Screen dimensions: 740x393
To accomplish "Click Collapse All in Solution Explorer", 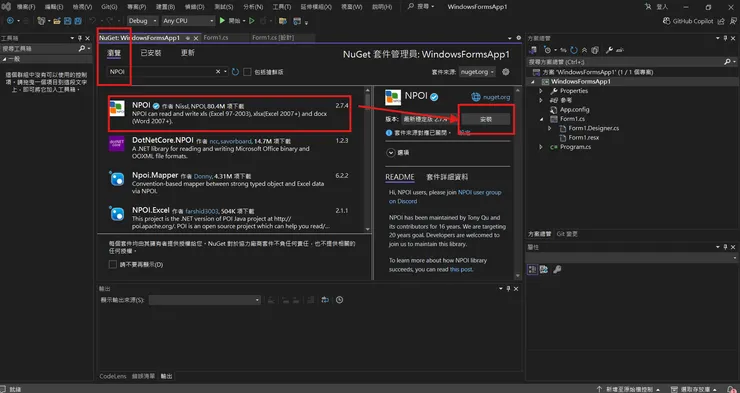I will click(584, 50).
